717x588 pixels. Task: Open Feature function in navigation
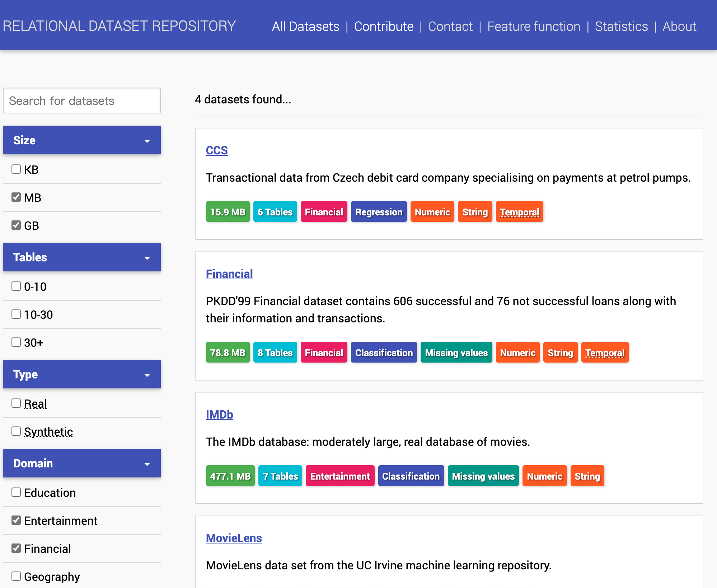tap(534, 27)
